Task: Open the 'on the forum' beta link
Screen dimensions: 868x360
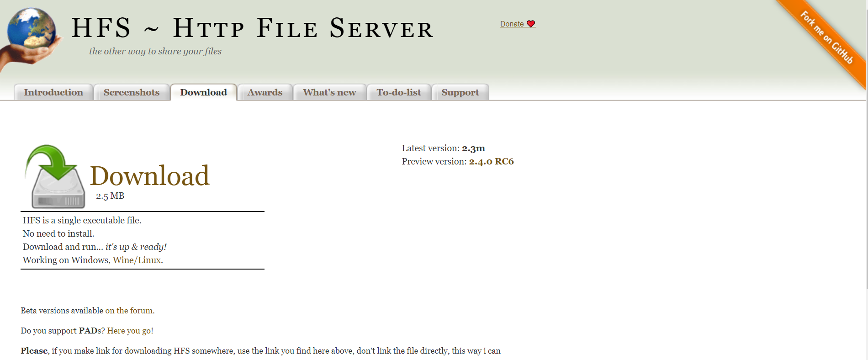Action: point(129,311)
